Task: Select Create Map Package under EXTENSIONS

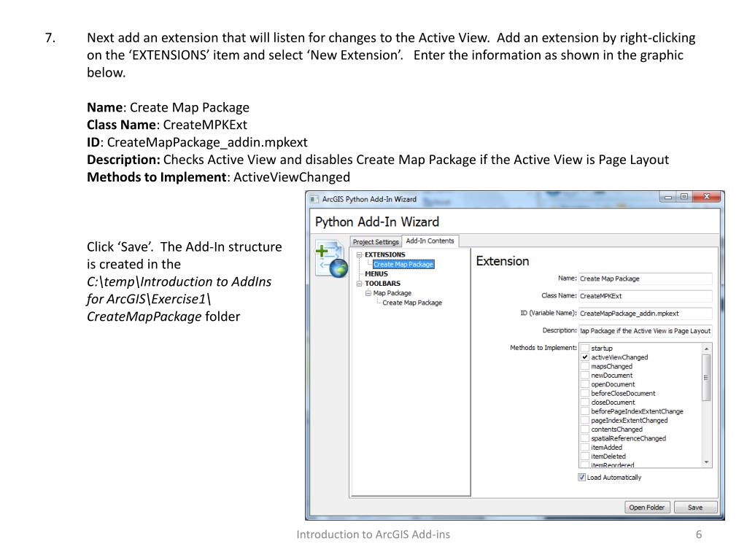Action: coord(403,264)
